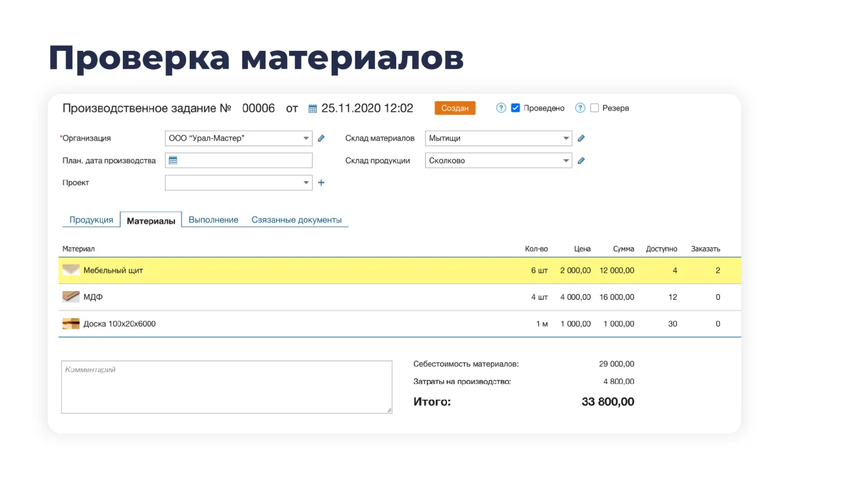Screen dimensions: 868x489
Task: Open calendar in План. дата производства field
Action: 173,160
